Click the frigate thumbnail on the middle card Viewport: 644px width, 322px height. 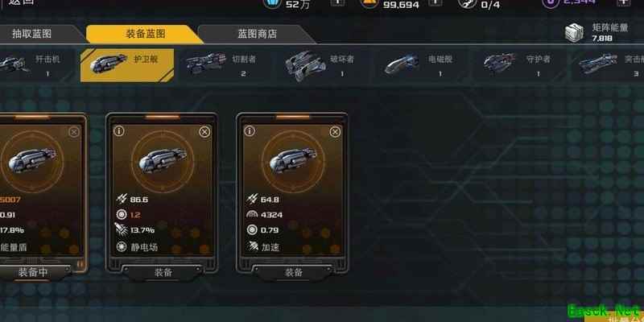163,160
